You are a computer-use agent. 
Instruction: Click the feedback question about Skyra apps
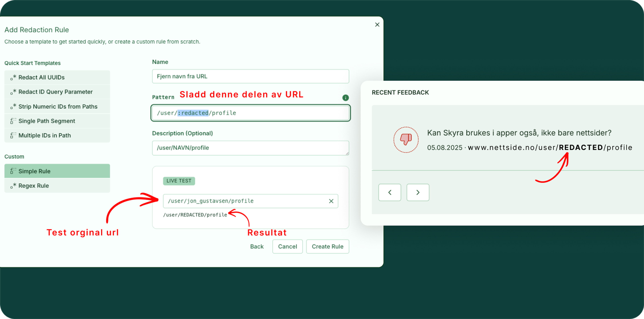519,133
